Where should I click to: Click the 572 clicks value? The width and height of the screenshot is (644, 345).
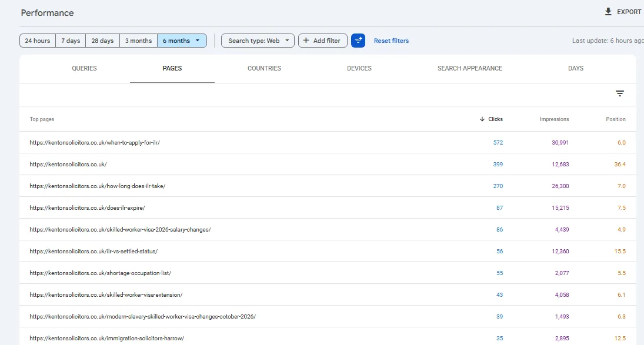coord(498,142)
